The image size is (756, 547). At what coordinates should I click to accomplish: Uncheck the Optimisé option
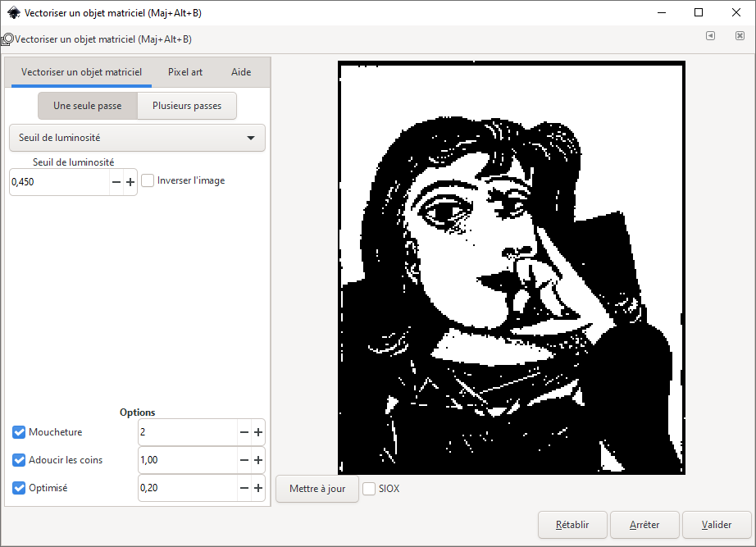19,488
